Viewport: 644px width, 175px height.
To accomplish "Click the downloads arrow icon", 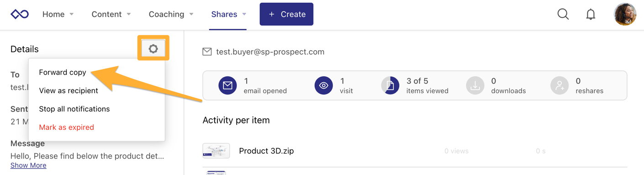I will pyautogui.click(x=475, y=85).
